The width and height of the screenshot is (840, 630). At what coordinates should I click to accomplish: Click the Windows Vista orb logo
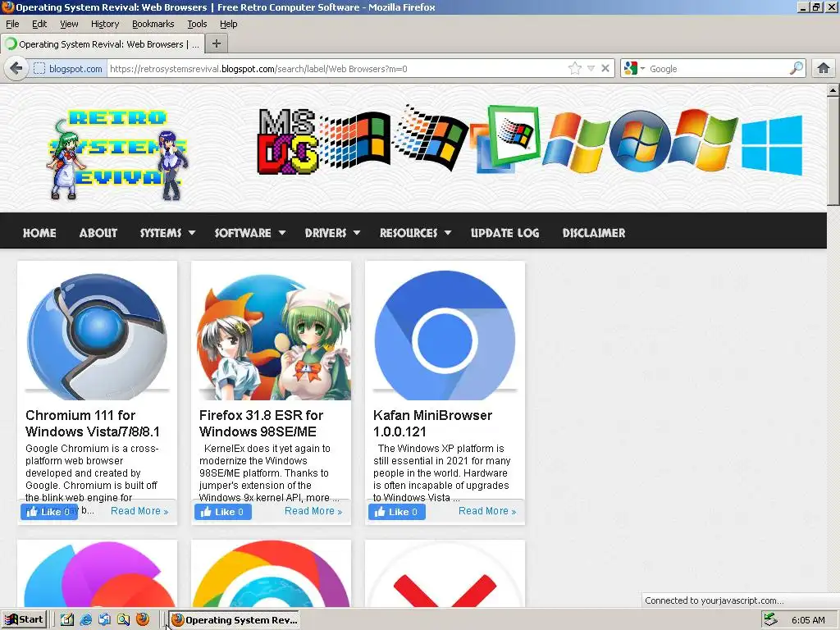tap(640, 140)
